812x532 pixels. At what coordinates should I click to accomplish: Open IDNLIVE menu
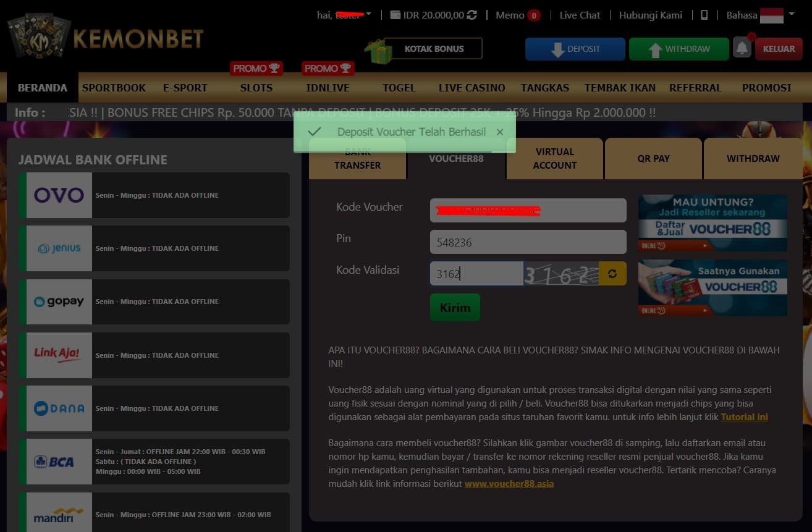pyautogui.click(x=328, y=88)
